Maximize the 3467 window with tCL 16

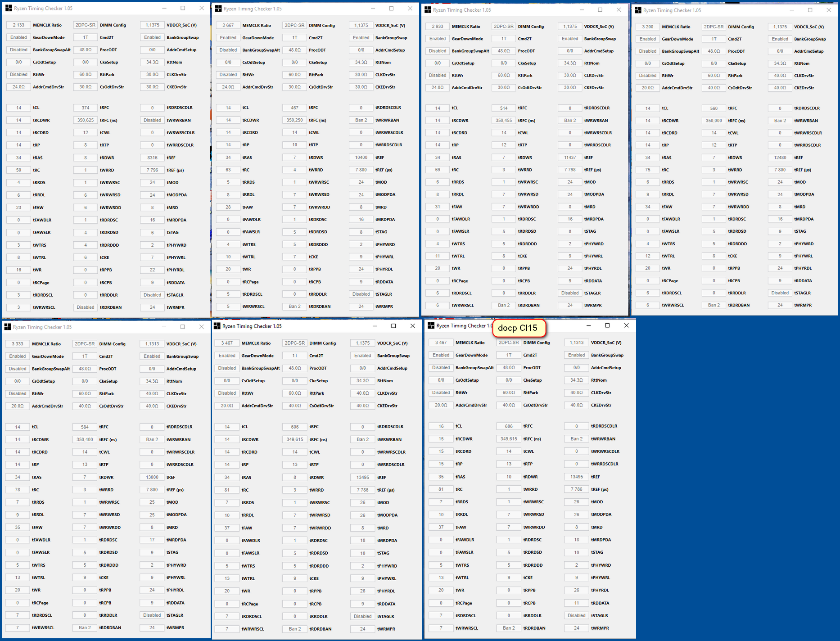[607, 325]
